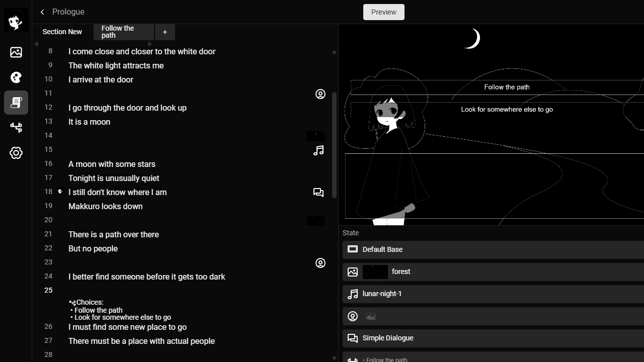Select line 'I must find some new place to go'

coord(127,327)
